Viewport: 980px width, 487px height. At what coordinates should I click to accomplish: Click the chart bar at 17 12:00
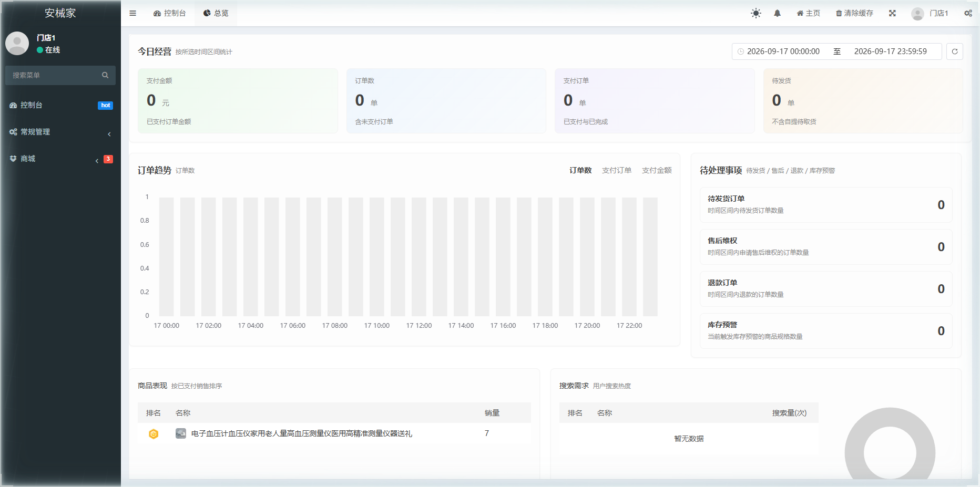[419, 257]
